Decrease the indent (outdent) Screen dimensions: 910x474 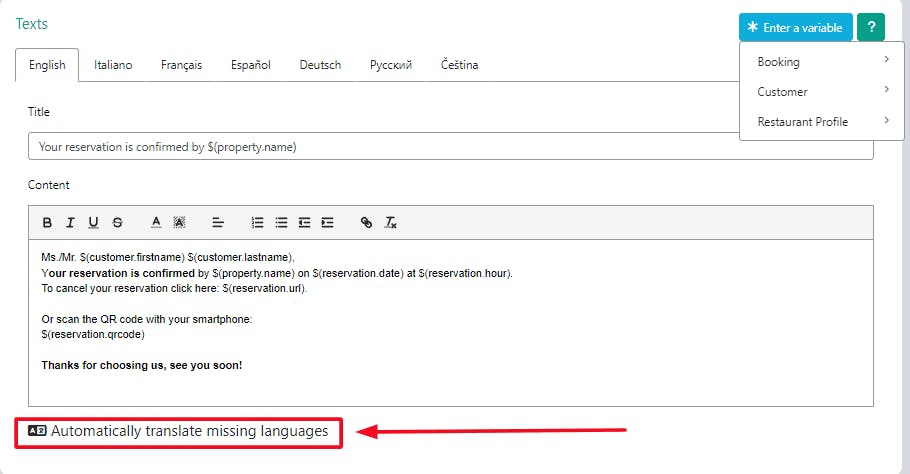click(x=304, y=222)
